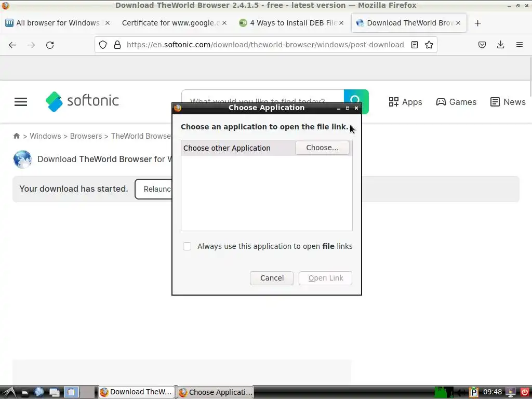532x399 pixels.
Task: Launch file manager from taskbar
Action: coord(24,393)
